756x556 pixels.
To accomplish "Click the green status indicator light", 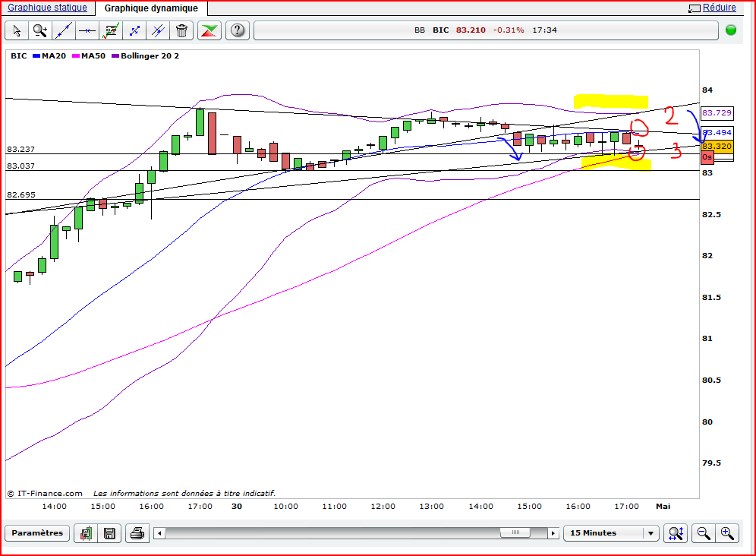I will tap(731, 30).
